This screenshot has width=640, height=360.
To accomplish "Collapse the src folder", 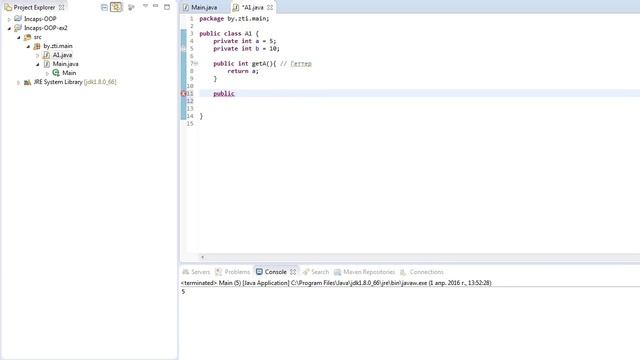I will coord(19,37).
